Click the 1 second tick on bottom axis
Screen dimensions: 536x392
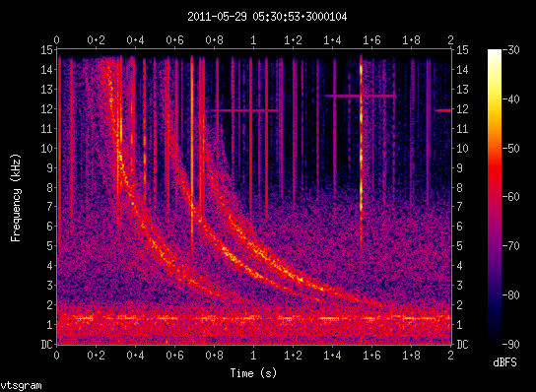click(x=253, y=356)
